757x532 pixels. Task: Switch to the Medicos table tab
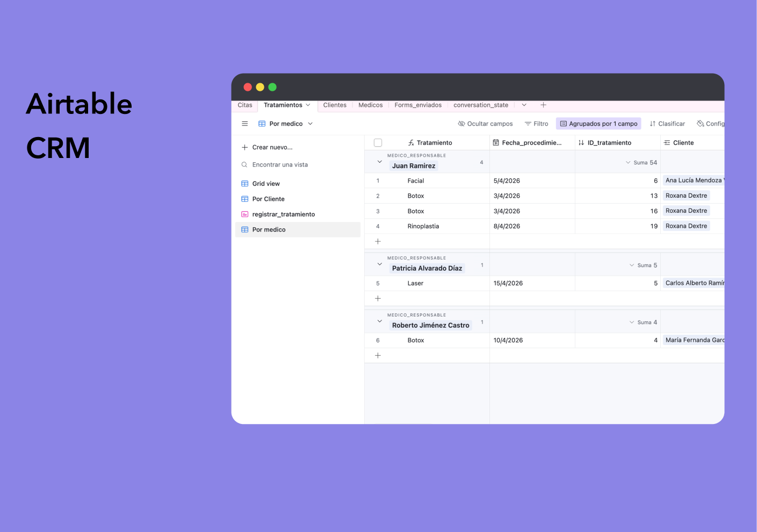(371, 105)
